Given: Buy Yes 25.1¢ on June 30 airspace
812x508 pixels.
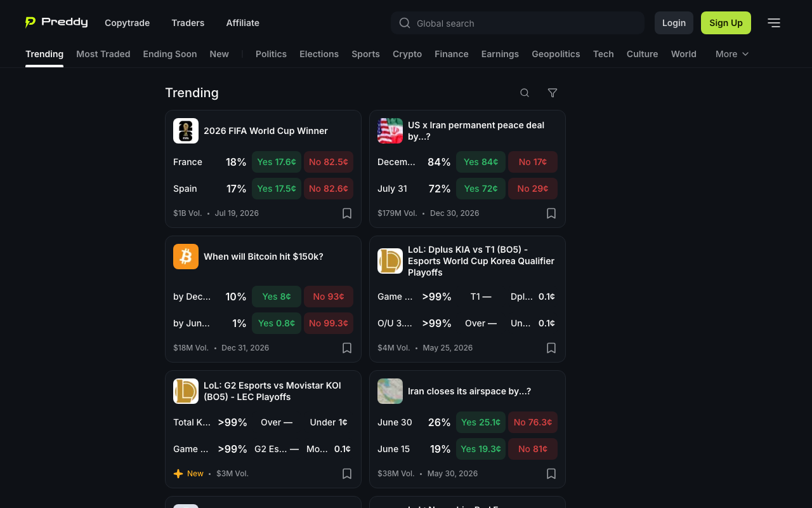Looking at the screenshot, I should [x=481, y=422].
